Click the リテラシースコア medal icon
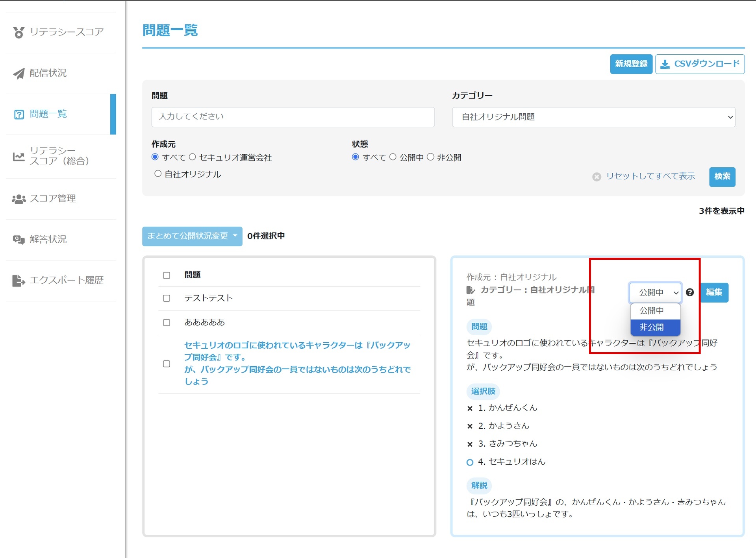The height and width of the screenshot is (558, 756). click(19, 32)
